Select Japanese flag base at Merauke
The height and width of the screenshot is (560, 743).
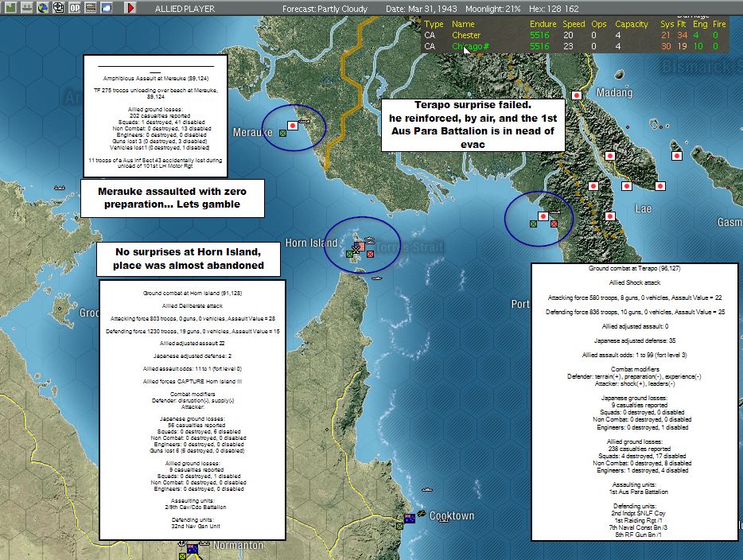tap(293, 126)
